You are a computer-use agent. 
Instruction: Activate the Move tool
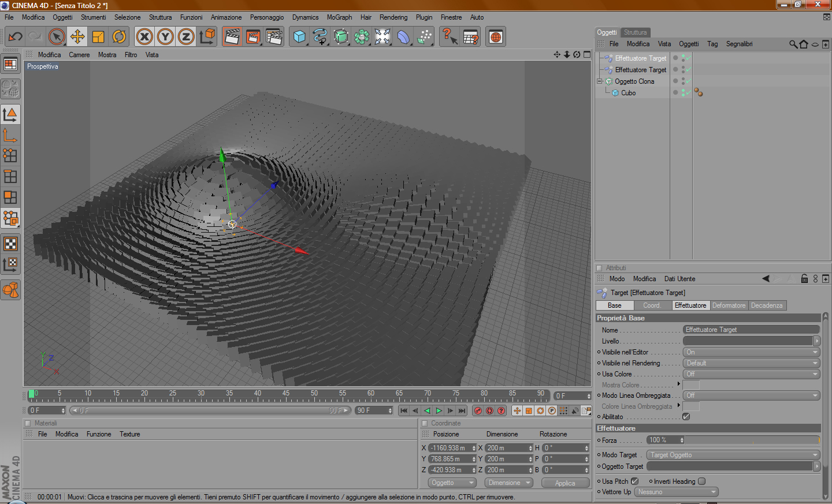pos(77,37)
